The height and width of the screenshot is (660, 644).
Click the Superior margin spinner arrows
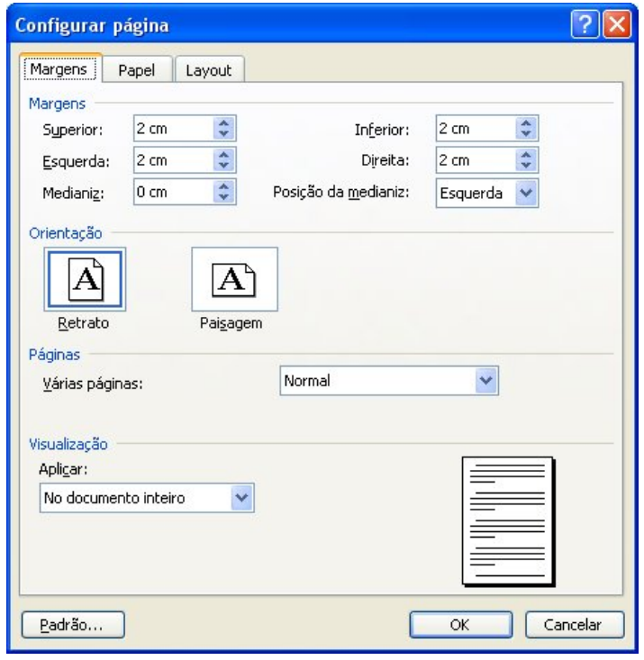(x=224, y=129)
